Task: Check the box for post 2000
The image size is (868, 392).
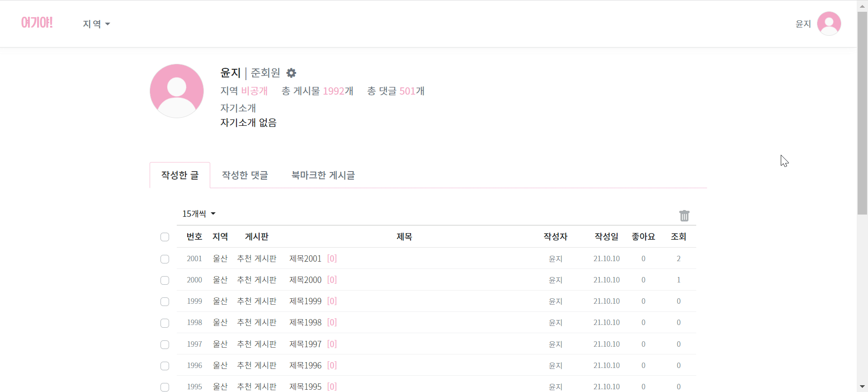Action: 165,280
